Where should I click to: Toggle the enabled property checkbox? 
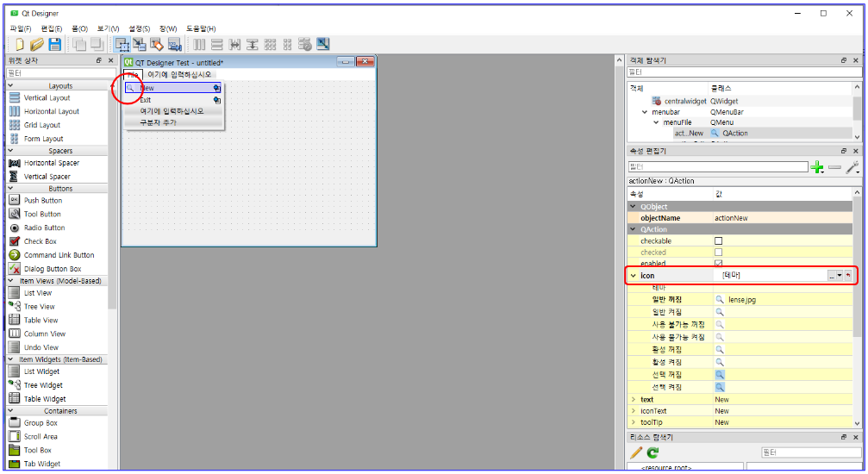tap(719, 264)
